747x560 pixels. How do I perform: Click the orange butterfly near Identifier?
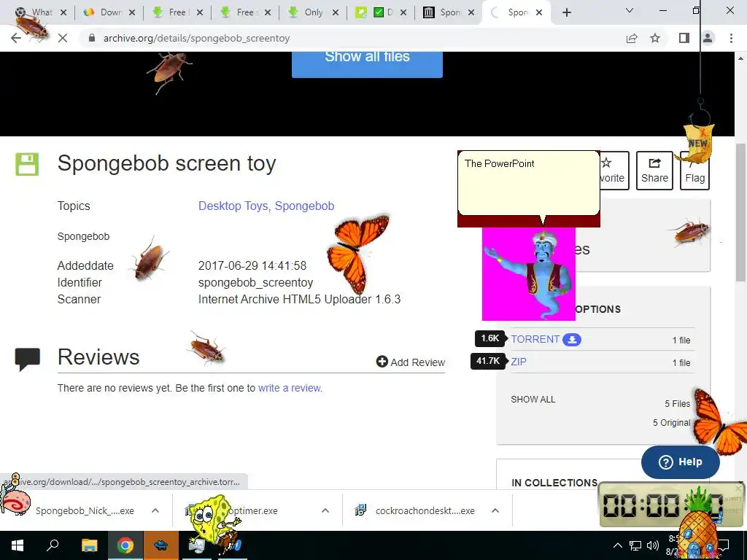coord(357,253)
